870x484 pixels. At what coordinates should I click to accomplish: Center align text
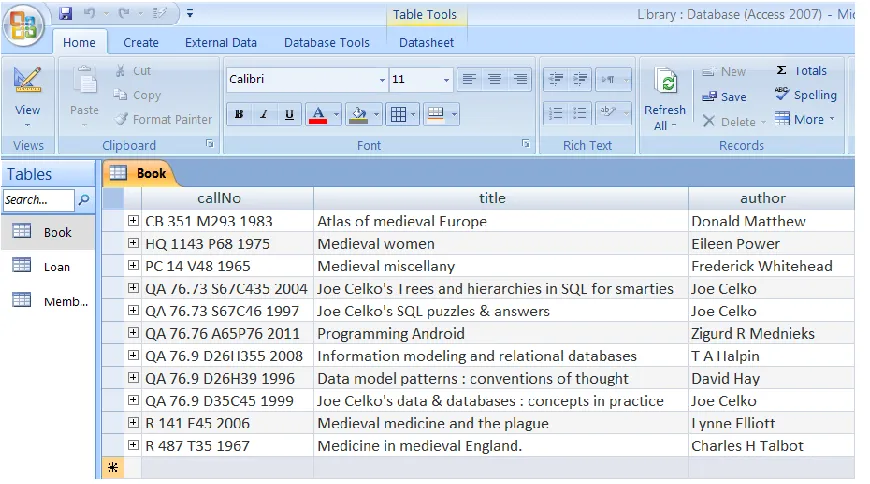(494, 79)
